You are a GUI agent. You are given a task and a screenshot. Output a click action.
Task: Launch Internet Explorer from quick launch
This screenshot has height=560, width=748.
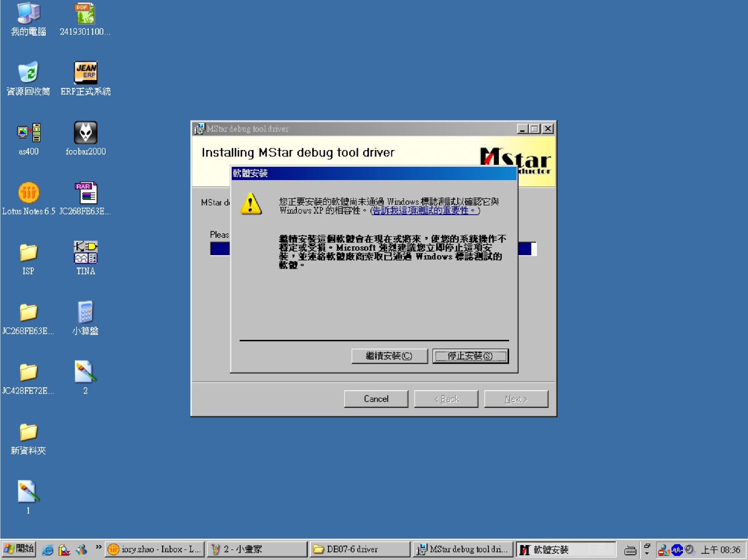tap(47, 550)
